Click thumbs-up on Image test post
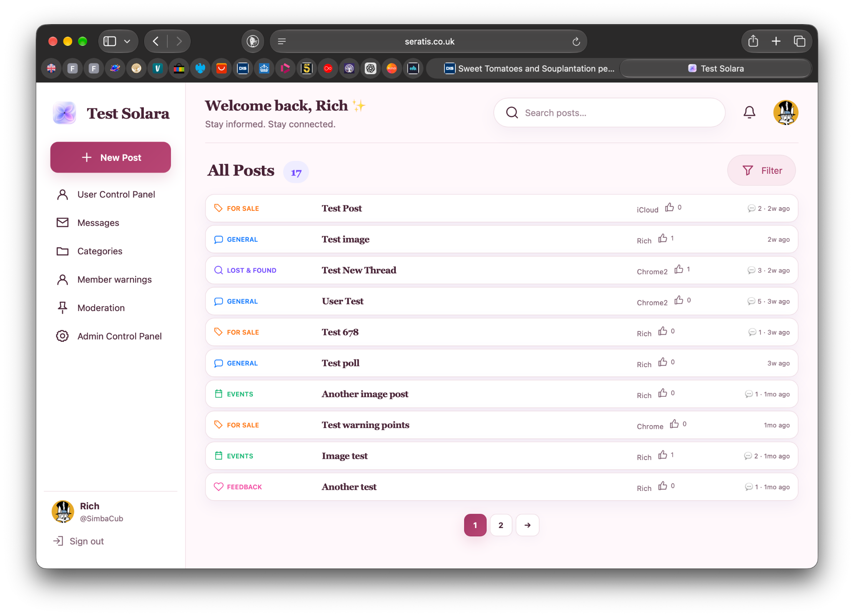The height and width of the screenshot is (616, 854). pos(663,455)
